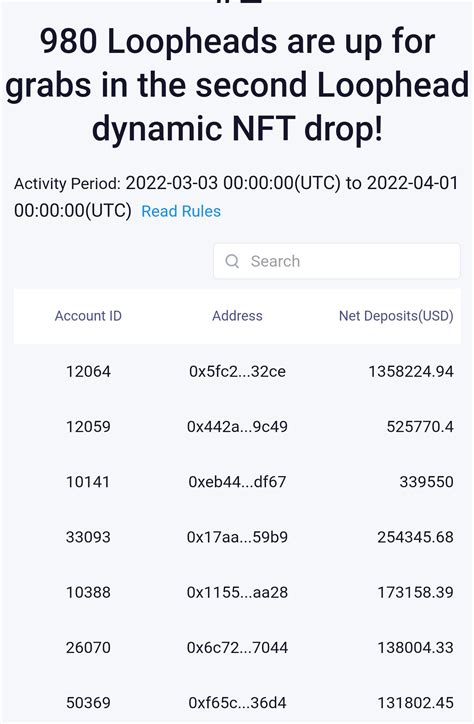Click the 980 Loopheads headline text

tap(237, 85)
